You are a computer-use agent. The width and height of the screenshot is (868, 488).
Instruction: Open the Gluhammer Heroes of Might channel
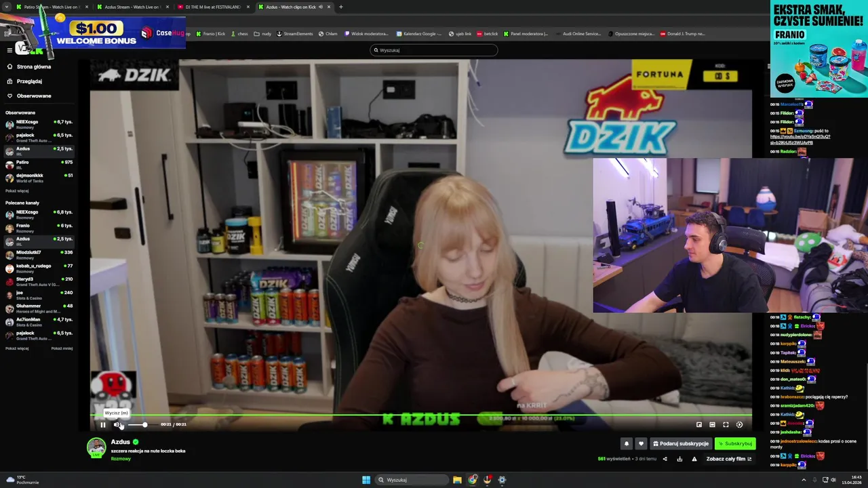[x=39, y=308]
